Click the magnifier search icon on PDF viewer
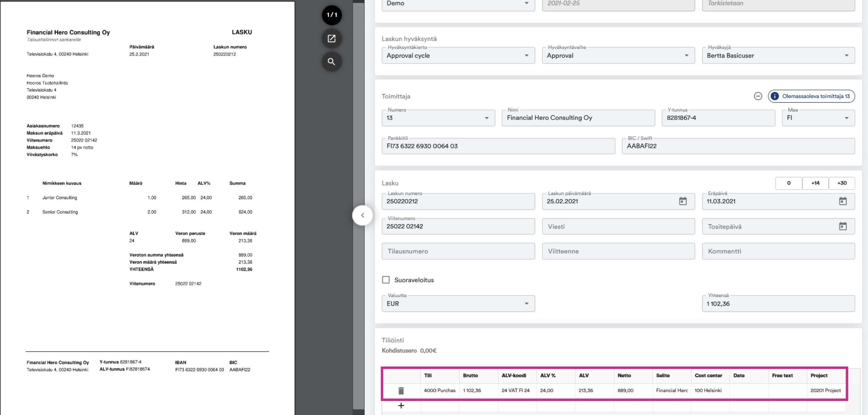 point(331,62)
